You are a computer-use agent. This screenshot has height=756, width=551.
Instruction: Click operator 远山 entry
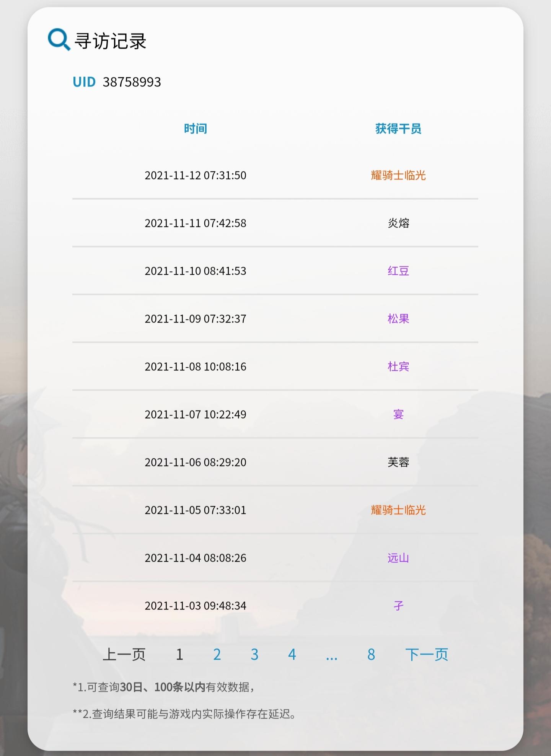pos(398,558)
